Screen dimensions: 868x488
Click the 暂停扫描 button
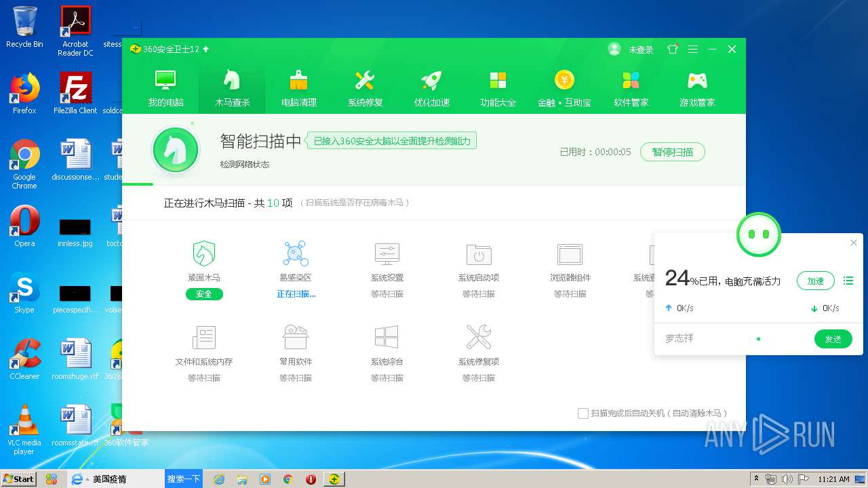pyautogui.click(x=672, y=152)
